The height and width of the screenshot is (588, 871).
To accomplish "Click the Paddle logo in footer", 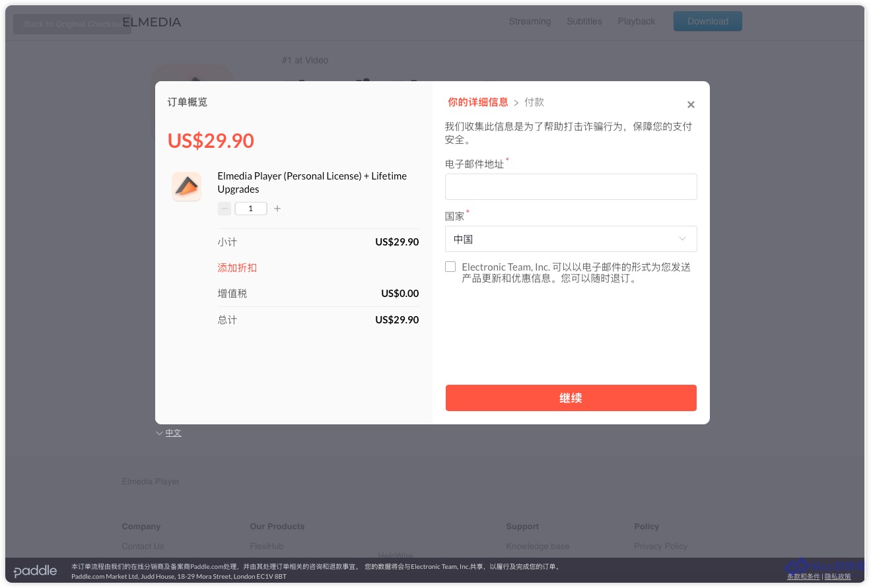I will (35, 571).
